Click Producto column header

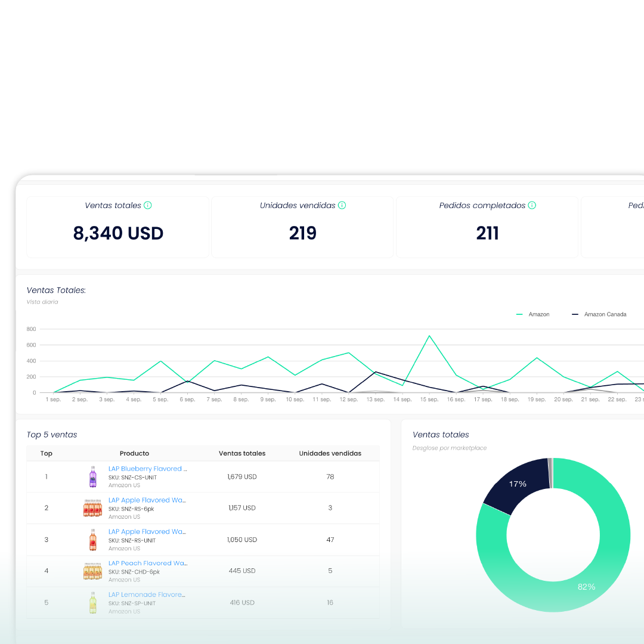(134, 453)
